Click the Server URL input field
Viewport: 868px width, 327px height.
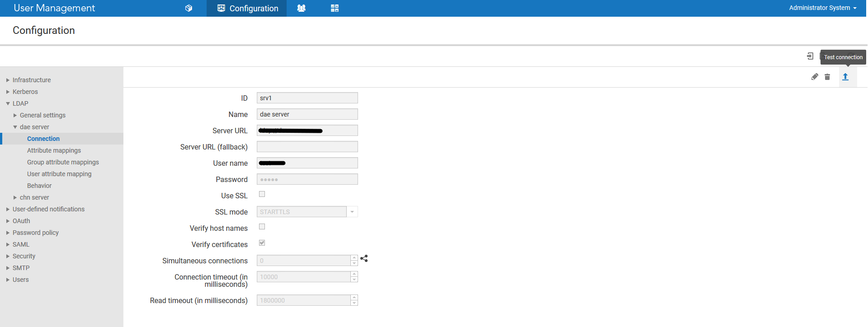[307, 131]
